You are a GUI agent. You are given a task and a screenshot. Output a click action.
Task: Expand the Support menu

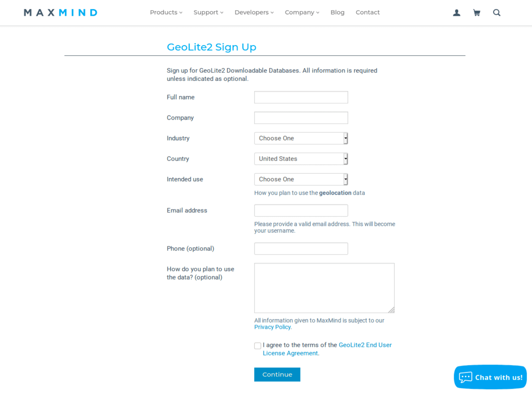[208, 12]
